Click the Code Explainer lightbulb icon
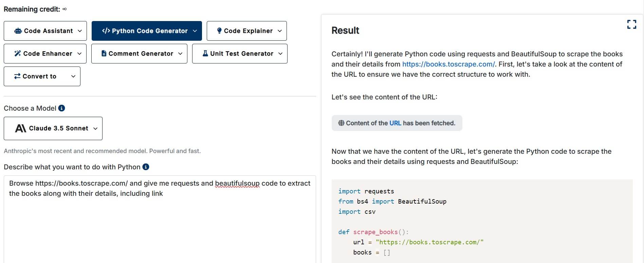 point(219,31)
